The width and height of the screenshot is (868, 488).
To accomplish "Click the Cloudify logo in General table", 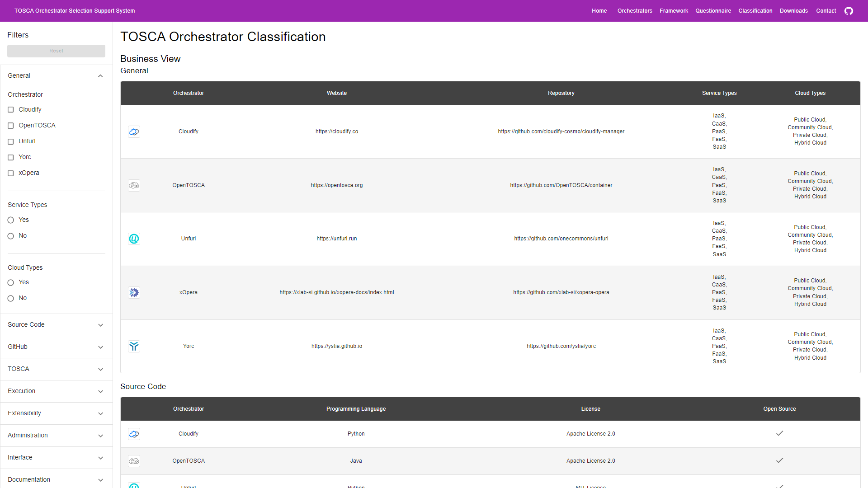I will [134, 131].
